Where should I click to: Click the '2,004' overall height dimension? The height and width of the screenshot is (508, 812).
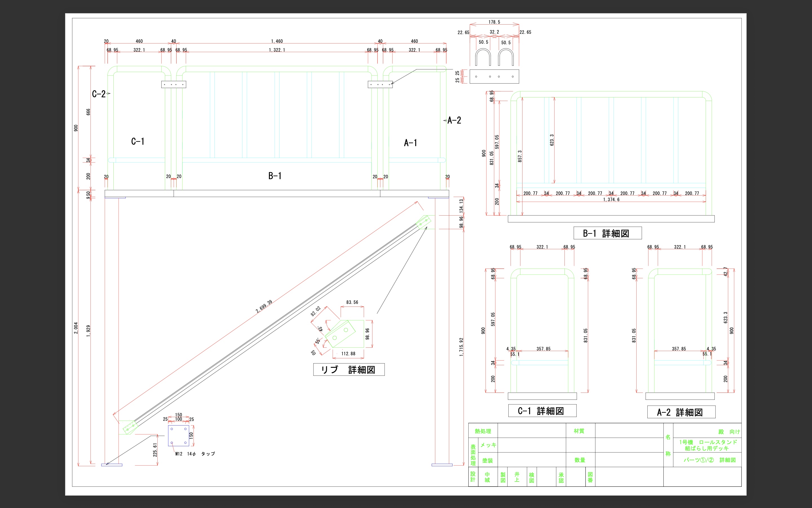(x=76, y=328)
